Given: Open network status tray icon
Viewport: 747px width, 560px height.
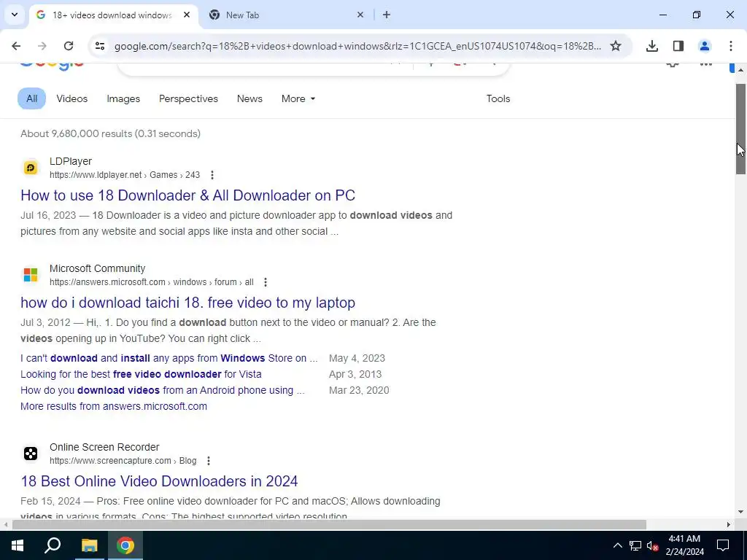Looking at the screenshot, I should [x=635, y=545].
